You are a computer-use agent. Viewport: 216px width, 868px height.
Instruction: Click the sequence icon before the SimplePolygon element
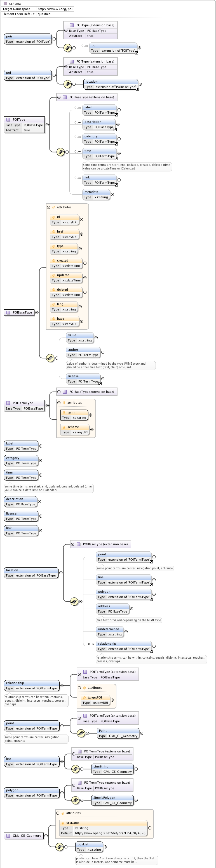75,800
